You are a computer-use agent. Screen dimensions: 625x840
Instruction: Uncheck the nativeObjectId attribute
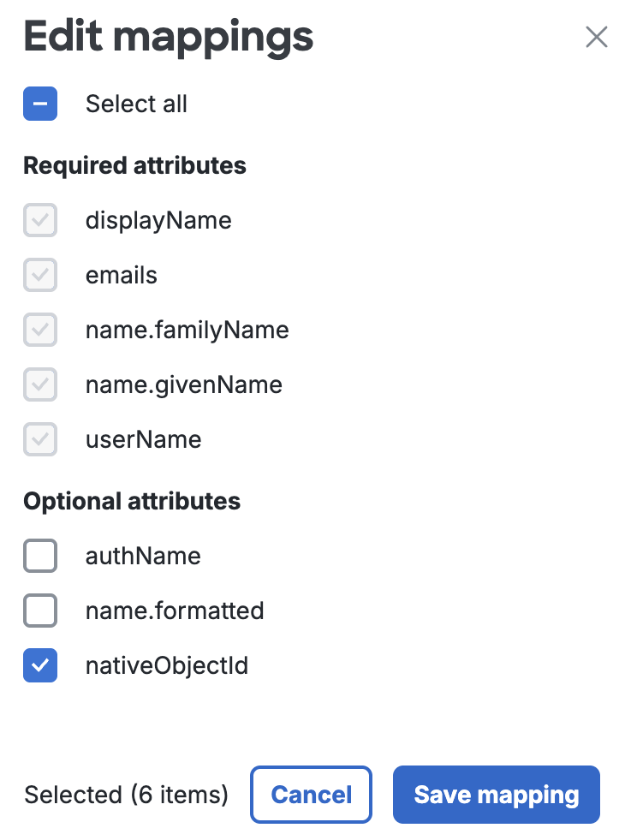[39, 665]
